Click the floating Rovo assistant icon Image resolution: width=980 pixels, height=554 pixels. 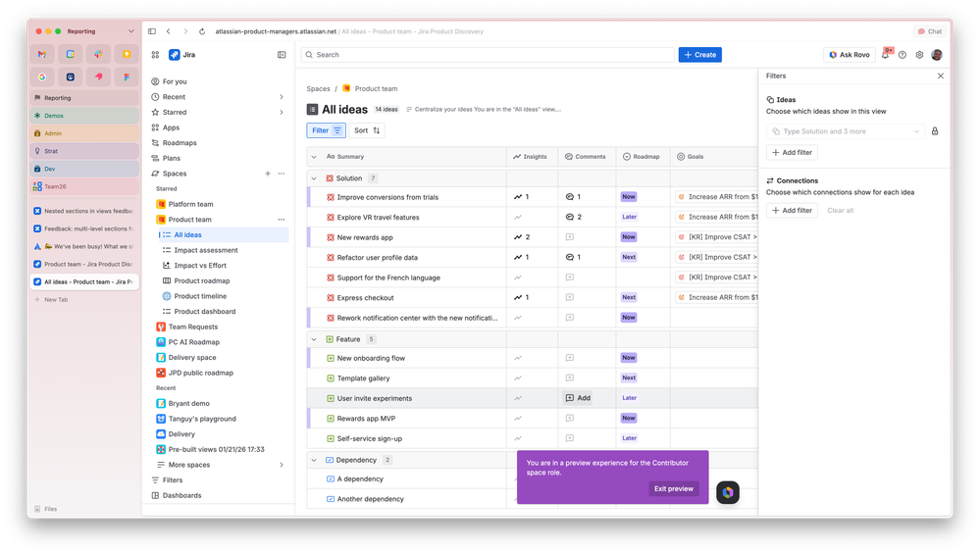point(728,492)
